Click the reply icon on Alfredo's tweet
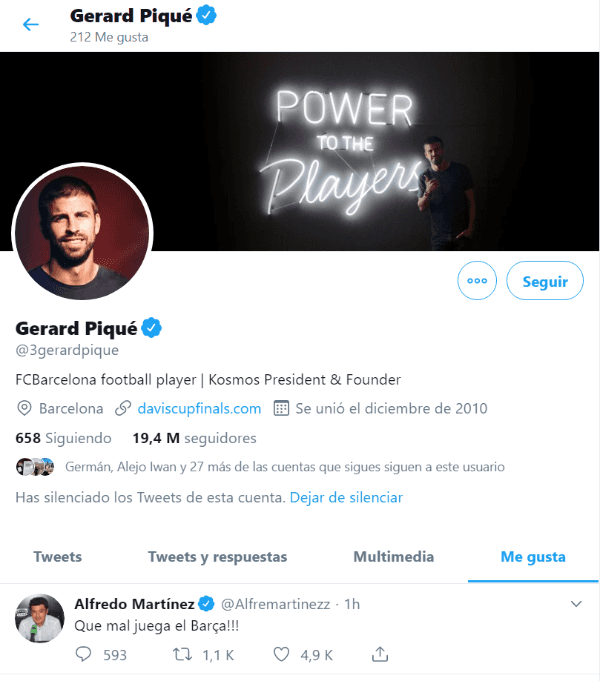 click(x=84, y=655)
